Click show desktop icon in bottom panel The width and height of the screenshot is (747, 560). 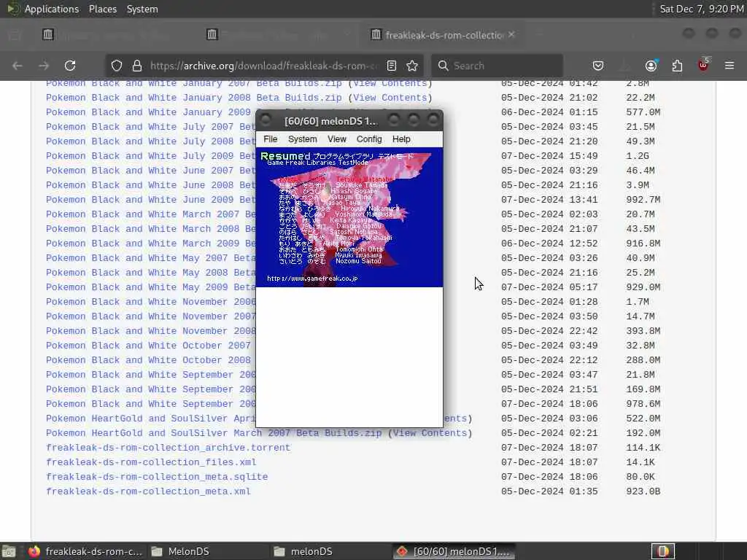point(9,551)
